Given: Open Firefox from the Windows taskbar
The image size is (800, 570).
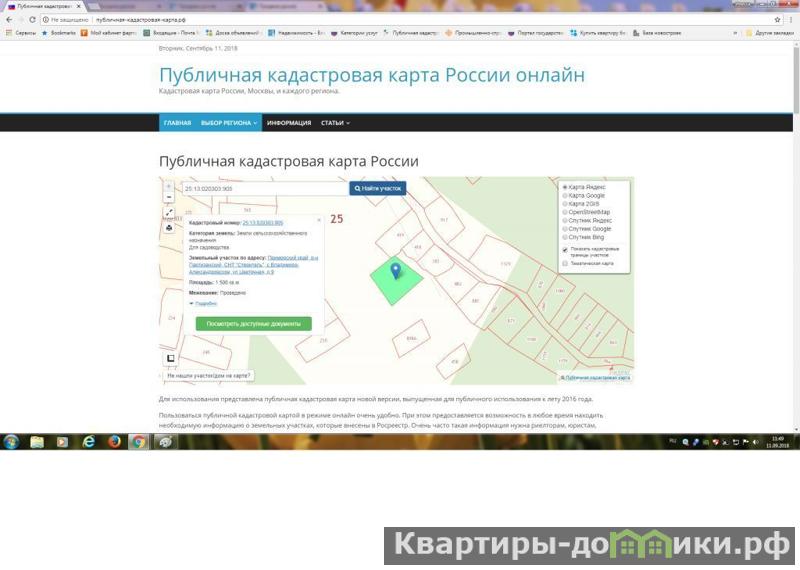Looking at the screenshot, I should pos(113,441).
